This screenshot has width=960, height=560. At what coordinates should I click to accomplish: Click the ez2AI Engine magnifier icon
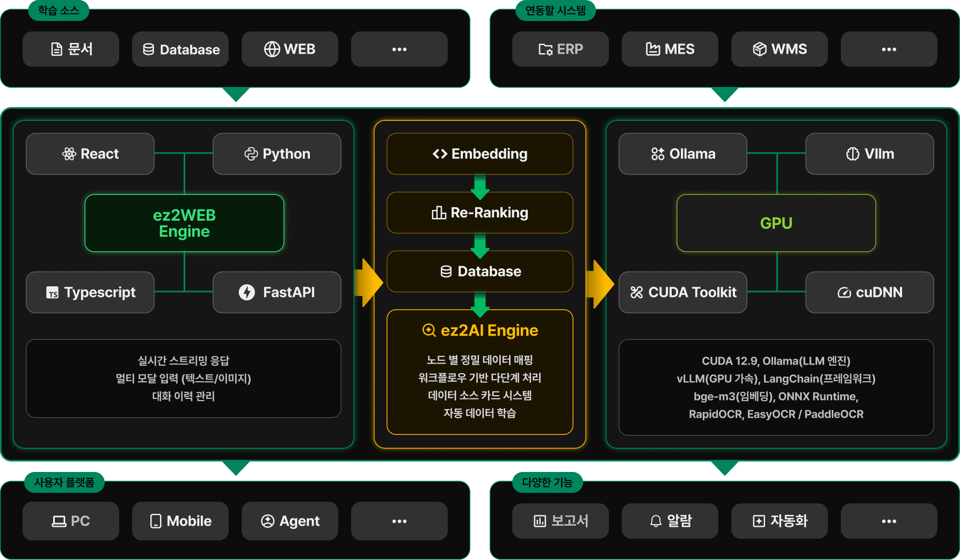coord(429,331)
